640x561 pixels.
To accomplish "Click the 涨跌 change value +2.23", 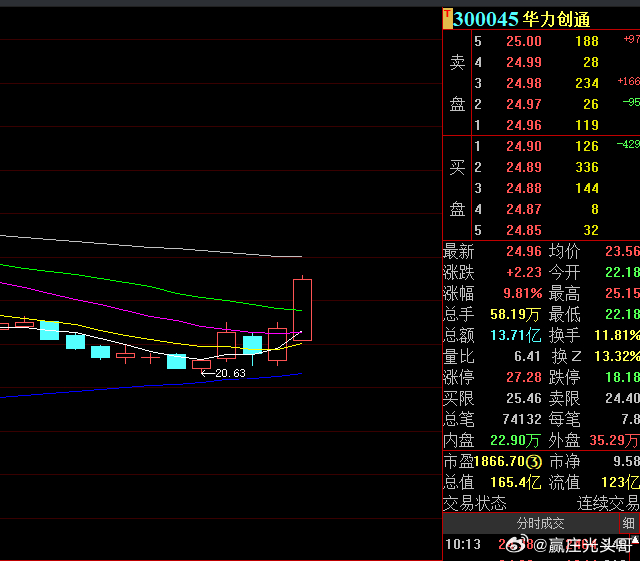I will point(524,272).
